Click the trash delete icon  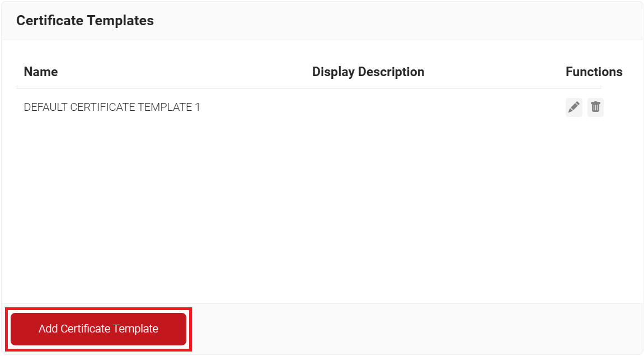click(595, 107)
